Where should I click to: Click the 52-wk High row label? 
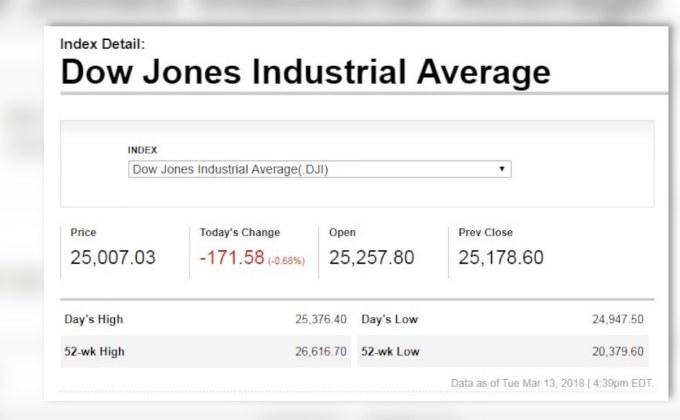tap(94, 351)
